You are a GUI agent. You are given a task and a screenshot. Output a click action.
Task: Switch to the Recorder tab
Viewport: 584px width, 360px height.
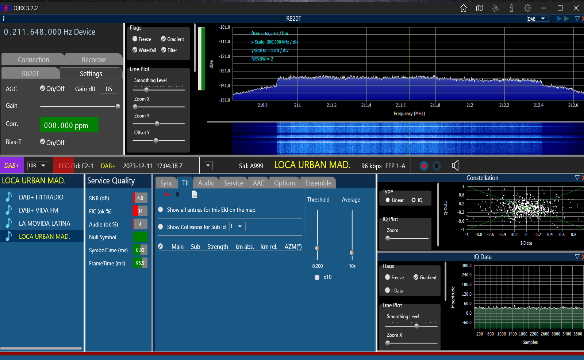coord(93,60)
